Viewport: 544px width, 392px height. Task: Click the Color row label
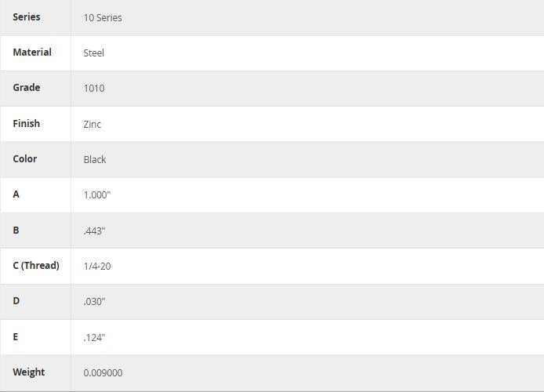(25, 158)
